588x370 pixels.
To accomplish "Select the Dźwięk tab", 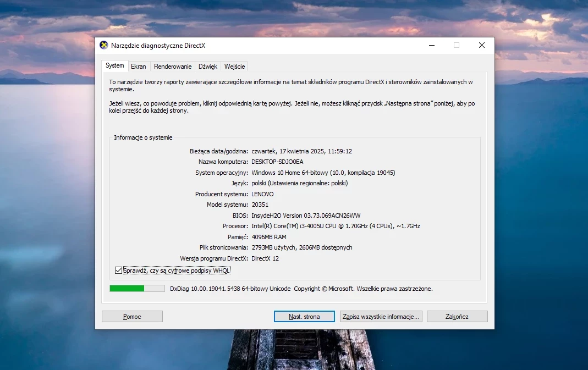I will coord(208,67).
